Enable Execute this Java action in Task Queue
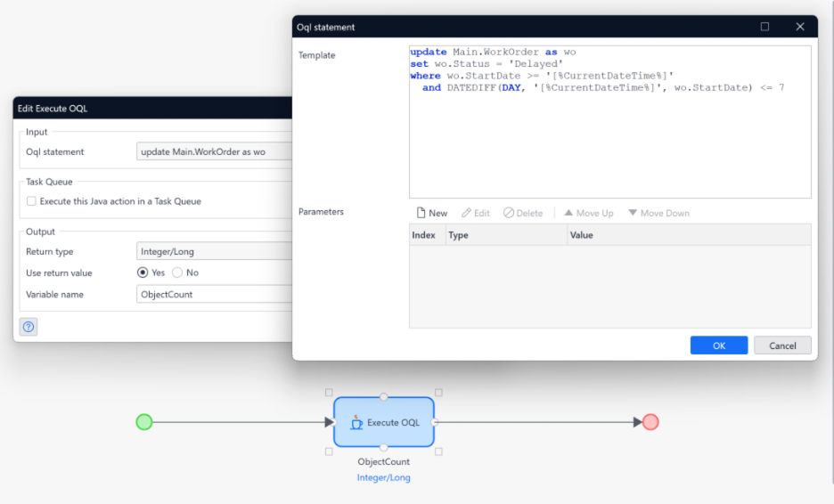834x504 pixels. click(32, 201)
